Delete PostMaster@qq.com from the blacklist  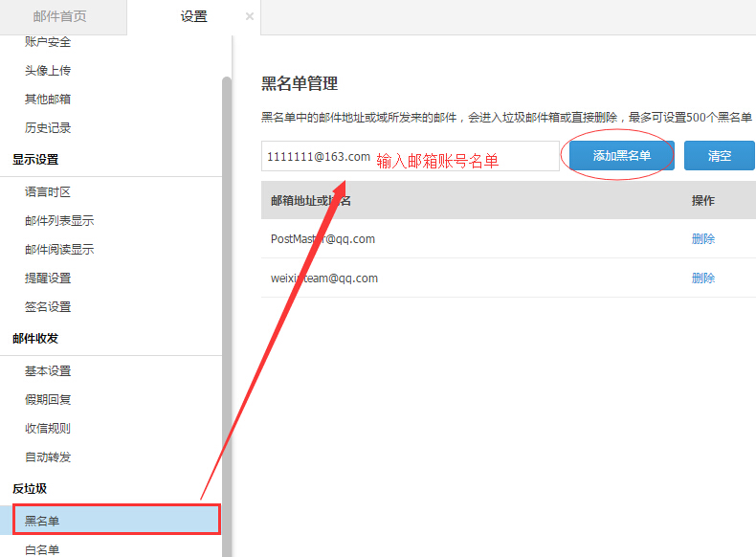click(x=702, y=239)
